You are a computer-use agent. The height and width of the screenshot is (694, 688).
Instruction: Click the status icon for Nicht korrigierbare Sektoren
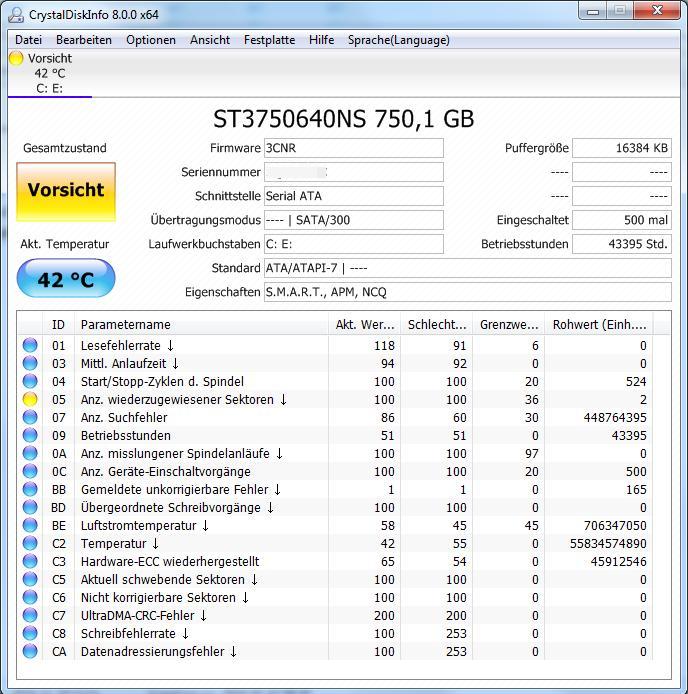(x=30, y=598)
